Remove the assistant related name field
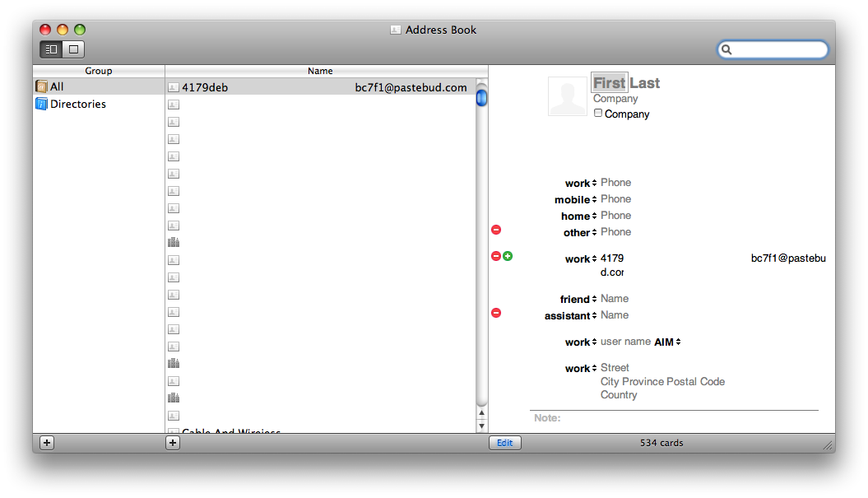 [x=496, y=313]
